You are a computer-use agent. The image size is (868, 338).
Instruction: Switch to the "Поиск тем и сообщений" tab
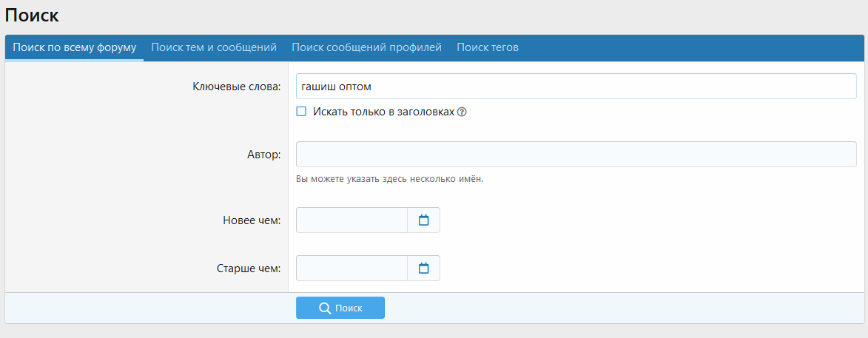click(214, 47)
